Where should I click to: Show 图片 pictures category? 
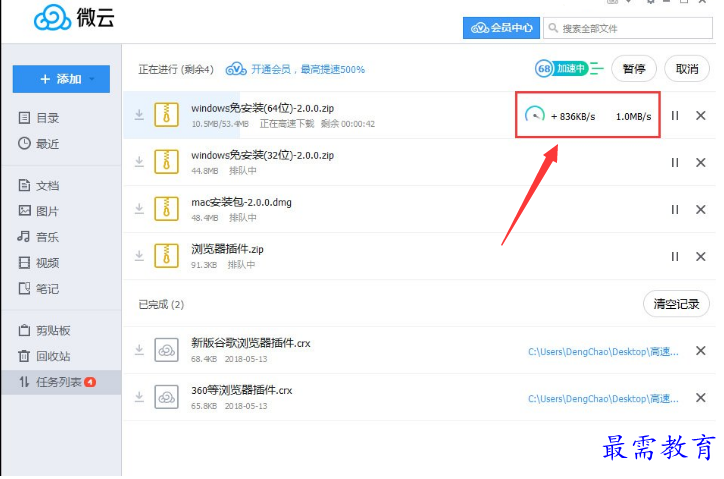[x=39, y=211]
